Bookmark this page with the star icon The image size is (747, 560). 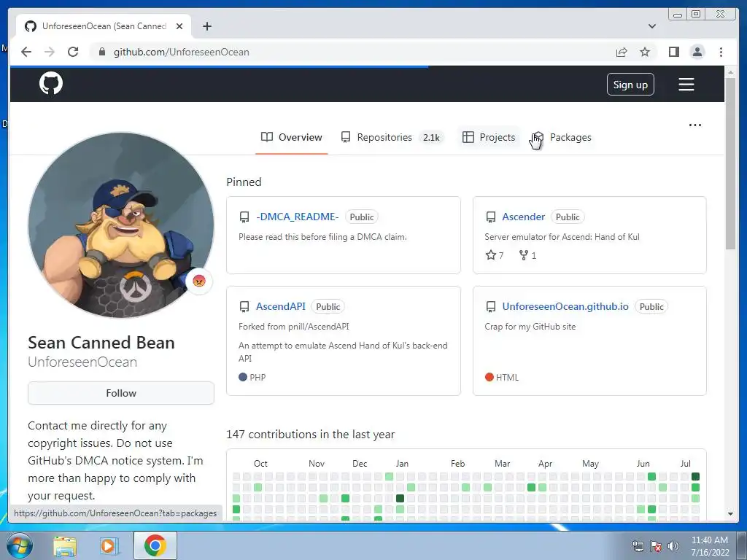[x=645, y=52]
